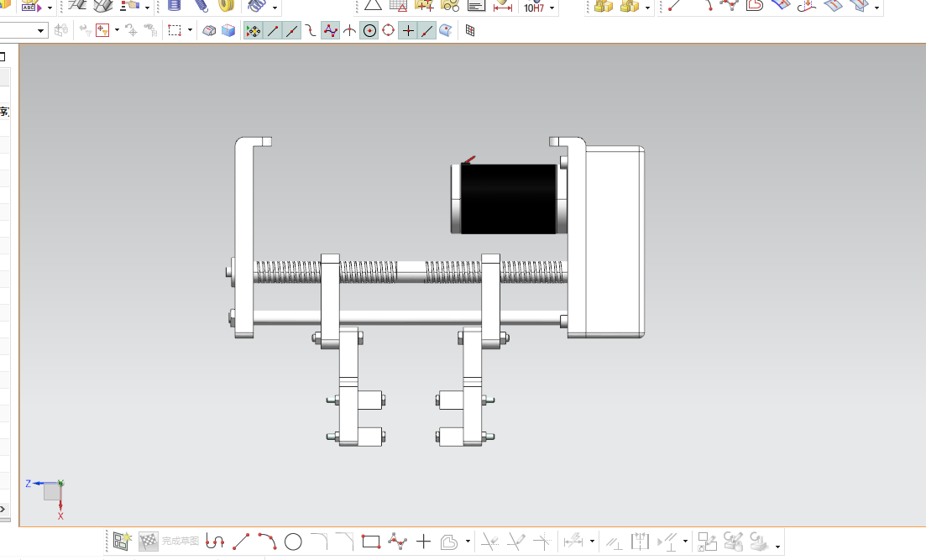Open the dropdown beside the locked-blocks icons
This screenshot has height=560, width=926.
point(647,8)
